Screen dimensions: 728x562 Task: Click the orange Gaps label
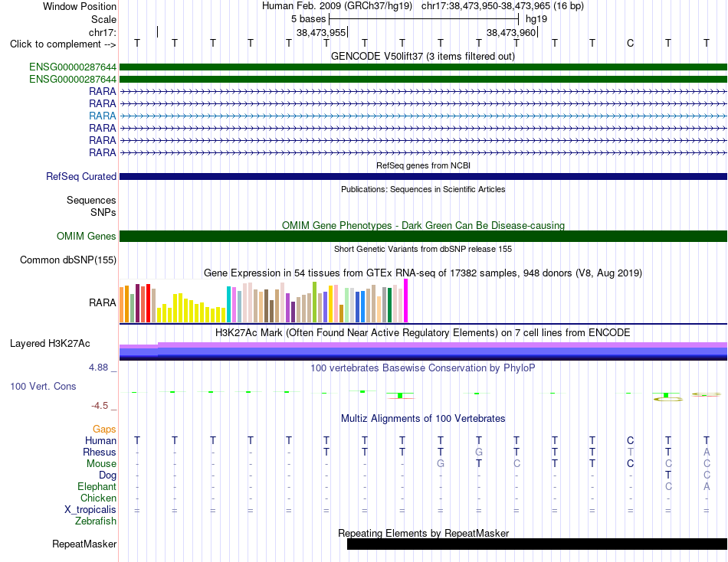coord(104,430)
